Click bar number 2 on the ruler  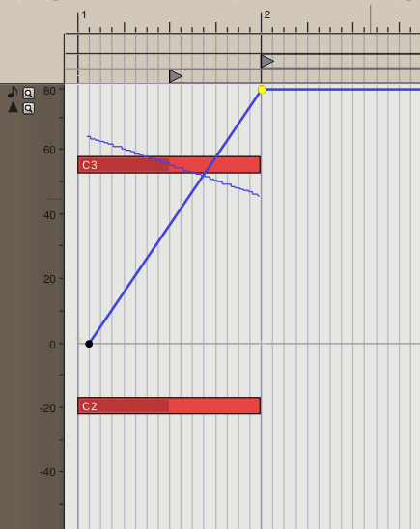pos(267,14)
